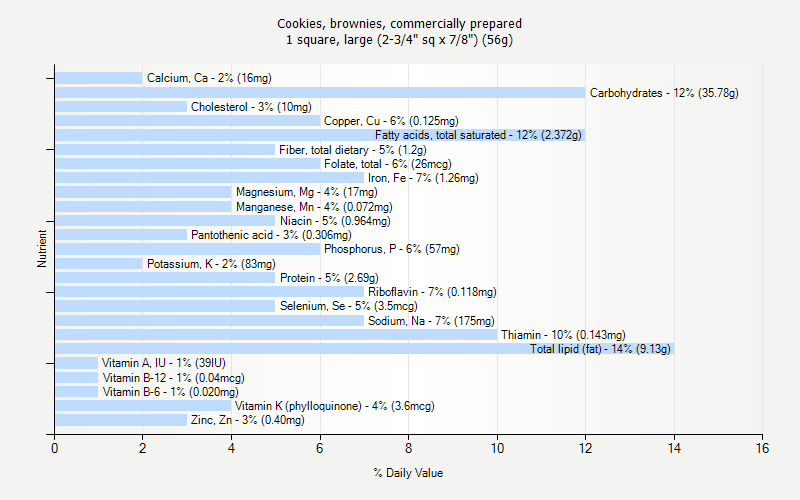Click the chart title 'Cookies, brownies, commercially prepared'
Image resolution: width=800 pixels, height=500 pixels.
click(399, 24)
